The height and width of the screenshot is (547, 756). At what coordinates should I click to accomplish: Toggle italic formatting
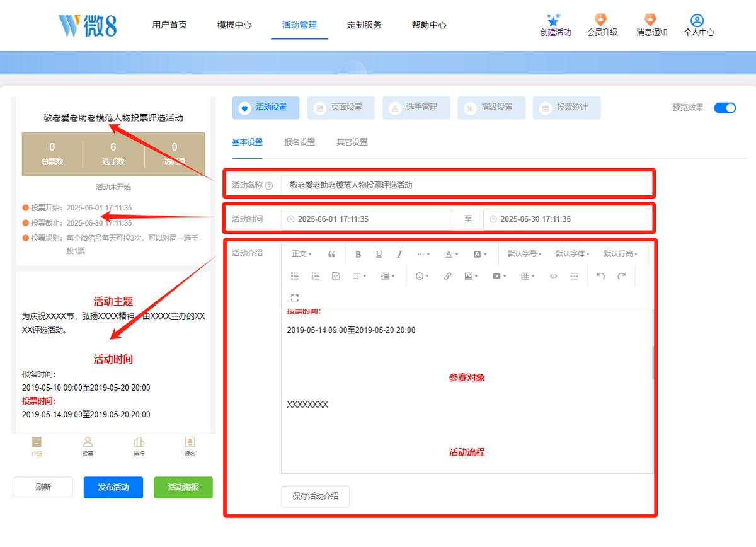point(399,254)
